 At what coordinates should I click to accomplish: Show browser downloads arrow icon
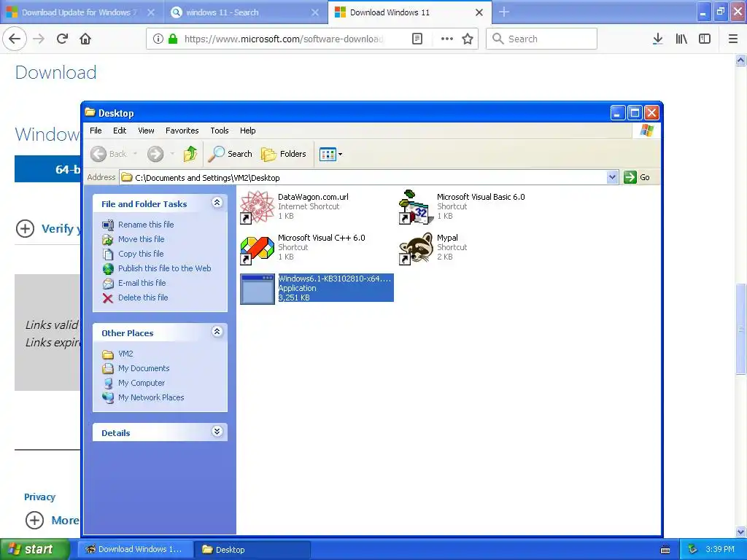658,39
